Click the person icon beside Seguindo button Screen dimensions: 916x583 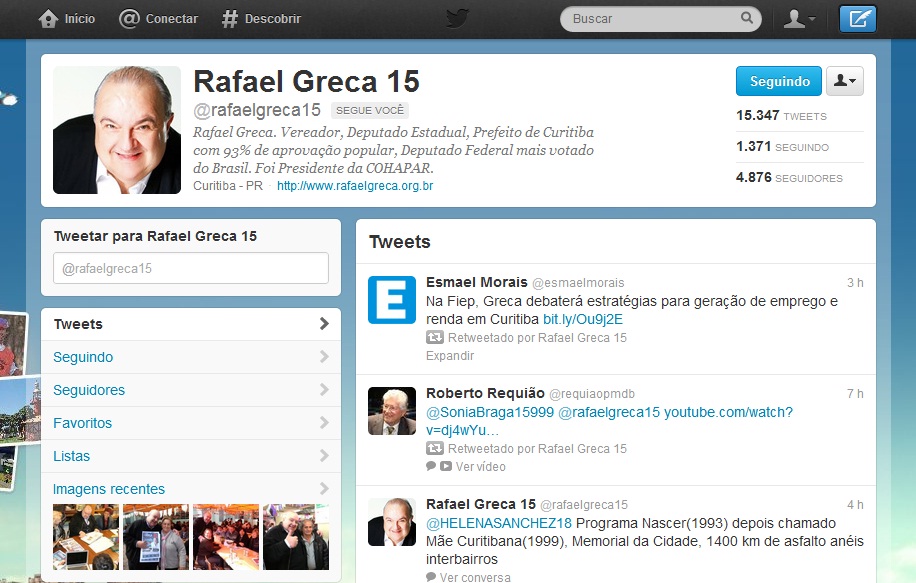tap(844, 82)
